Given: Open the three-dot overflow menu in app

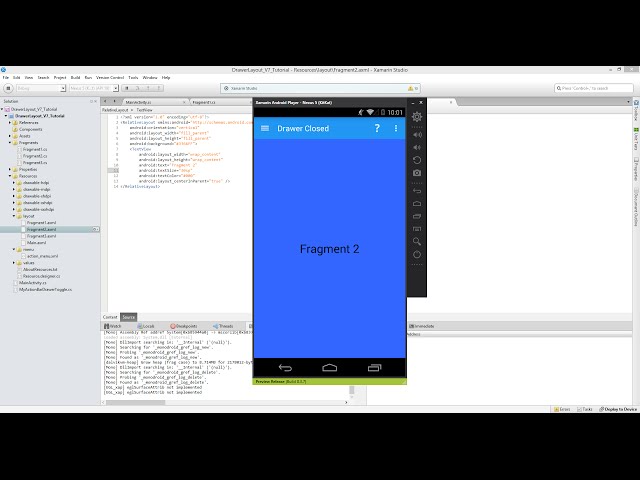Looking at the screenshot, I should point(396,128).
